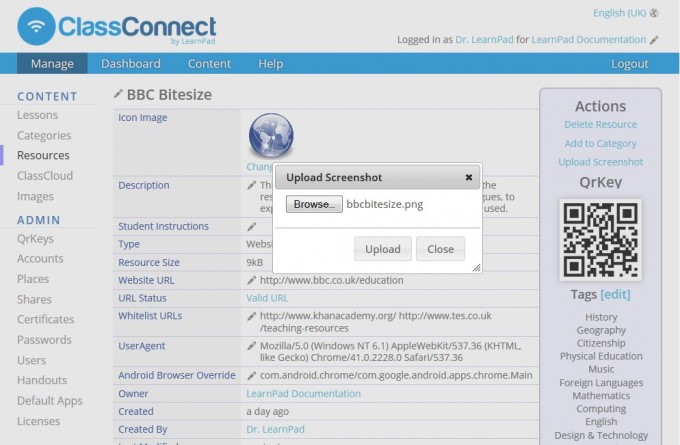Click the bbcbitesize.png file name
The image size is (680, 445).
385,204
